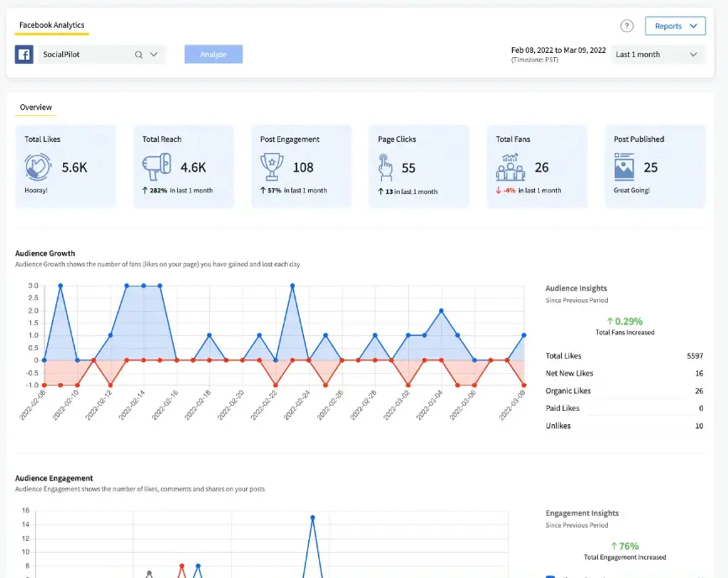Viewport: 728px width, 578px height.
Task: Click the Facebook logo icon
Action: pos(24,55)
